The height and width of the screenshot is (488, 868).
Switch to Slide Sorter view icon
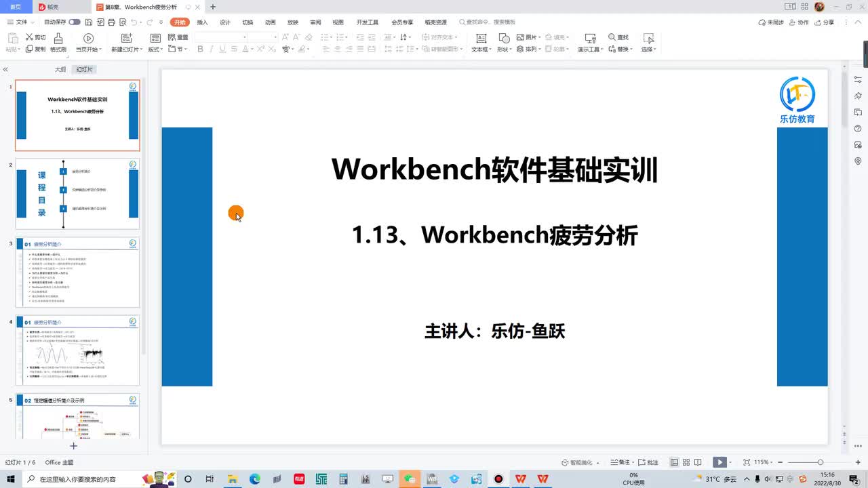click(x=686, y=462)
